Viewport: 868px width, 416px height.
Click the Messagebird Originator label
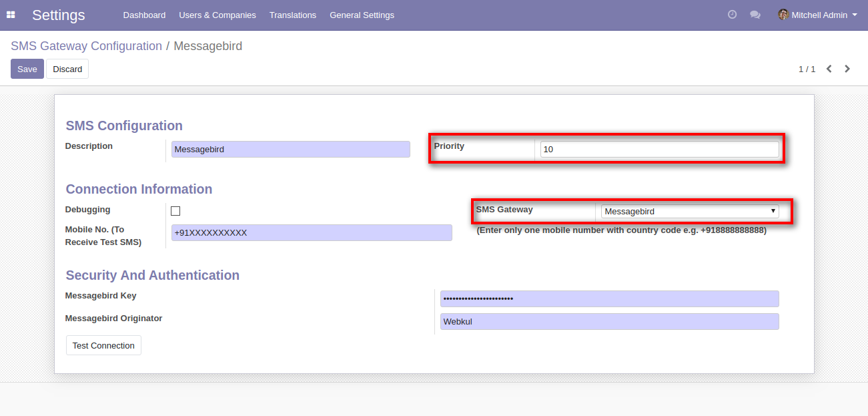pyautogui.click(x=113, y=319)
